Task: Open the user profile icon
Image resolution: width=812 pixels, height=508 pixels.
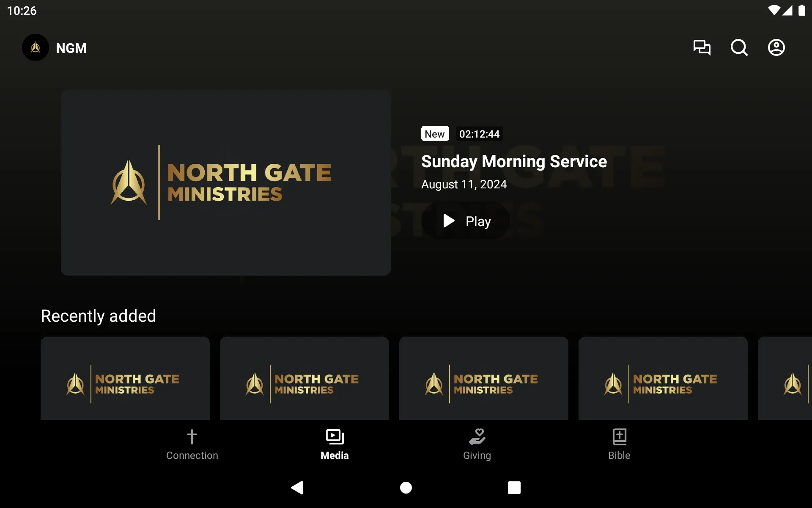Action: coord(776,47)
